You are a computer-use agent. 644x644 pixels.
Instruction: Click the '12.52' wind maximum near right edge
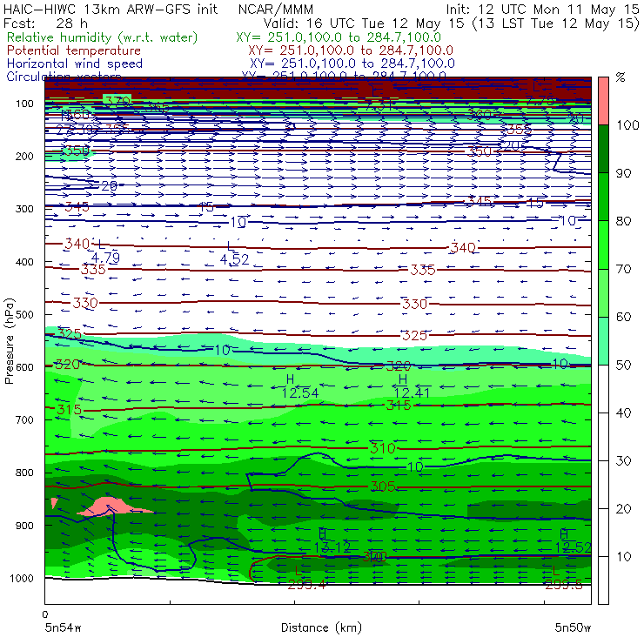click(x=573, y=547)
